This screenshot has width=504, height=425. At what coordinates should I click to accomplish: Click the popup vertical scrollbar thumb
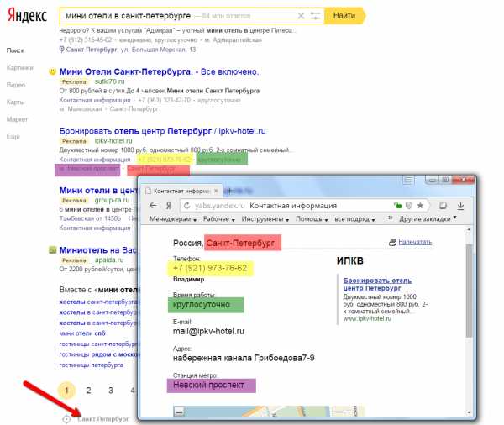[469, 291]
